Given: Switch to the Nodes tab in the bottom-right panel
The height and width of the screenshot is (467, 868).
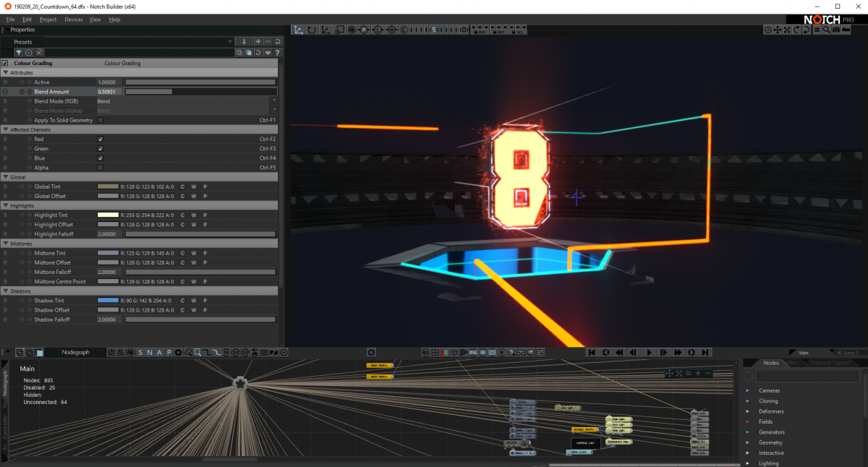Looking at the screenshot, I should pos(771,363).
